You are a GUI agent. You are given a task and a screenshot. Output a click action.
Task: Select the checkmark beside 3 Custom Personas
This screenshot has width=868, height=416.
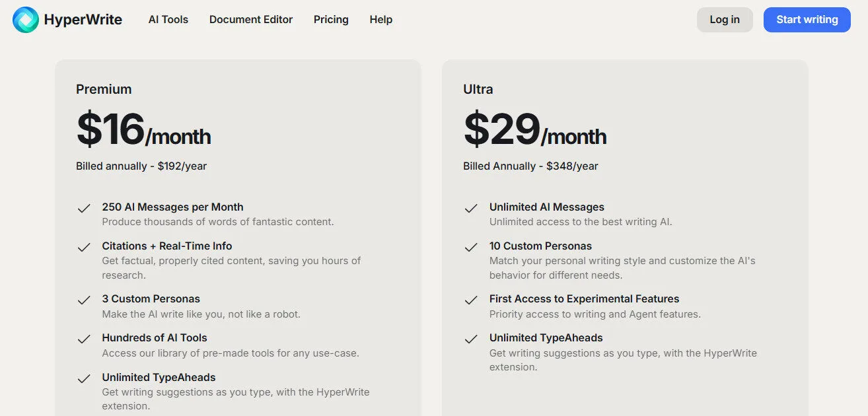[x=84, y=300]
